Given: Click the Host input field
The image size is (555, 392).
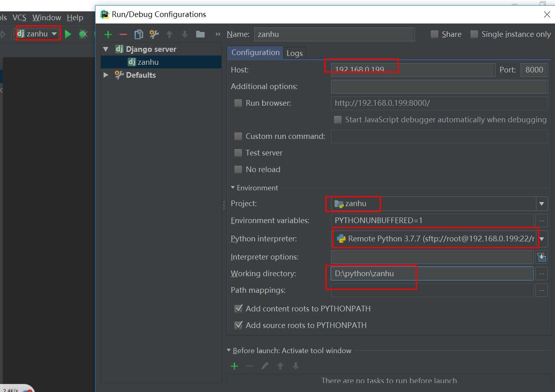Looking at the screenshot, I should pyautogui.click(x=413, y=70).
